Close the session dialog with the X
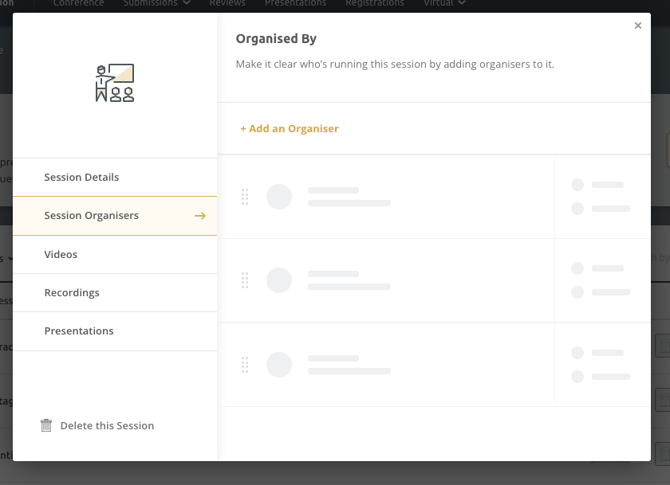 [638, 26]
